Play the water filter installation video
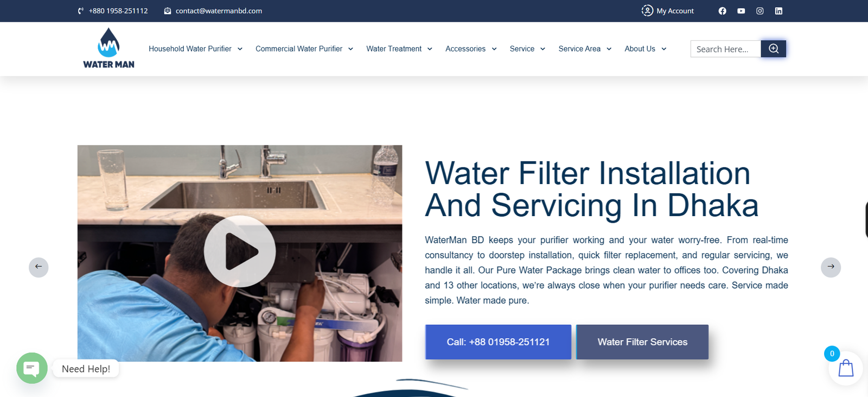 pos(240,251)
